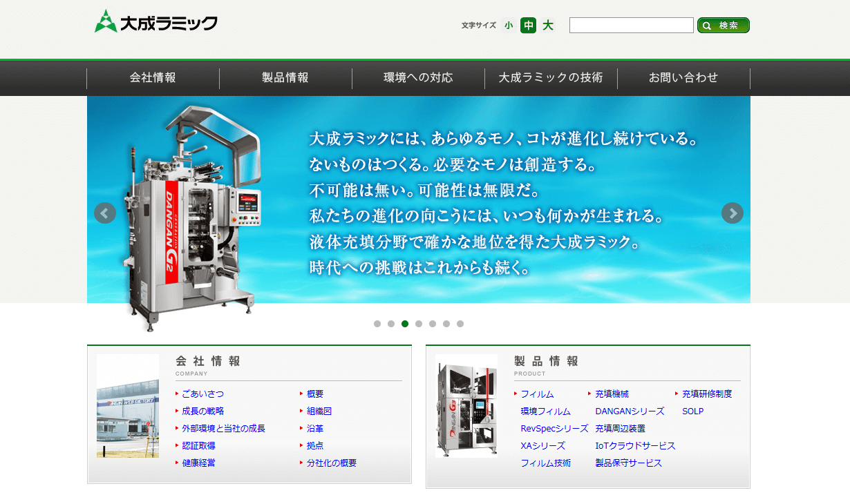Open the IoTクラウドサービス link

(x=636, y=446)
